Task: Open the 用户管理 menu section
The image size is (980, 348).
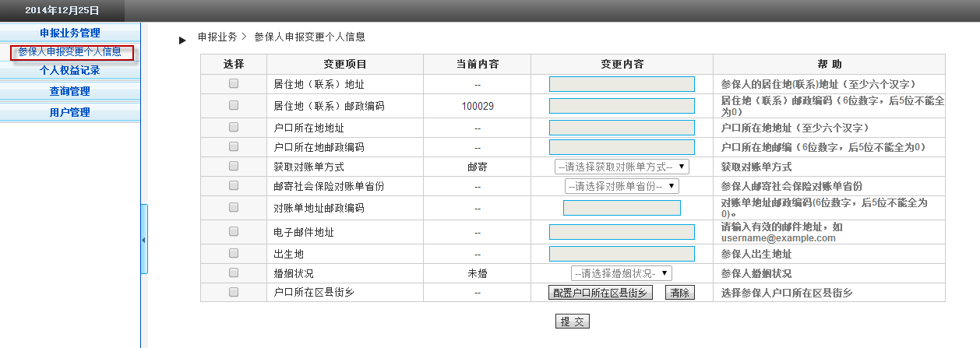Action: [70, 112]
